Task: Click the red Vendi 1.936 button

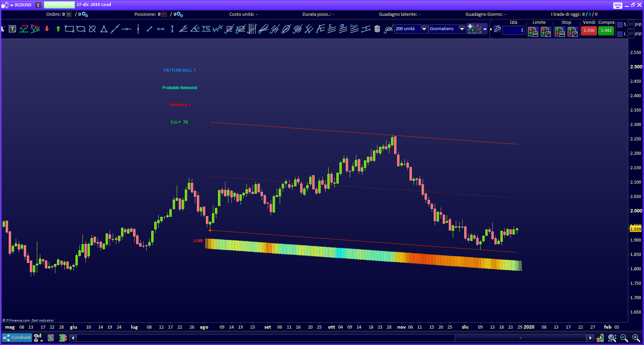Action: [589, 30]
